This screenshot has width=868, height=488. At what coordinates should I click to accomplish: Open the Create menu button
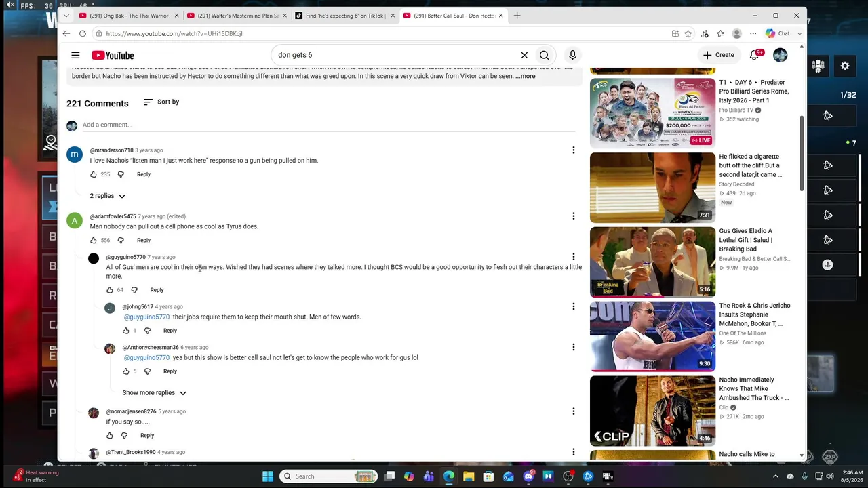(718, 55)
